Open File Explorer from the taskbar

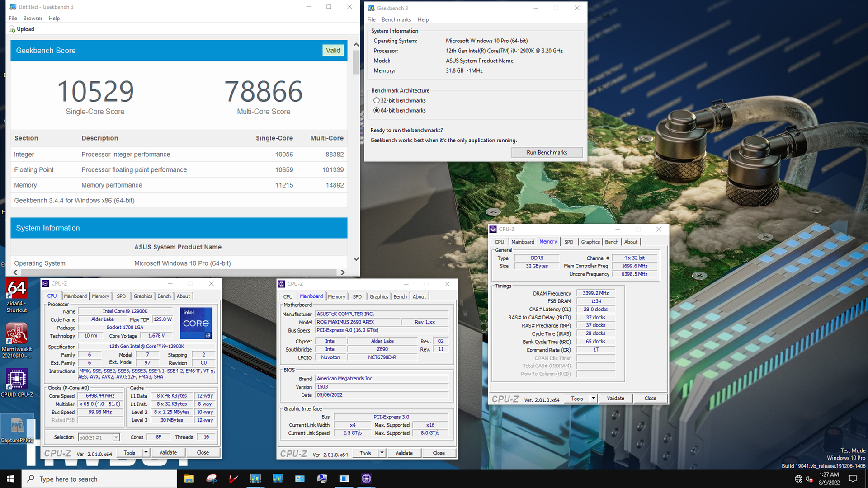[189, 479]
